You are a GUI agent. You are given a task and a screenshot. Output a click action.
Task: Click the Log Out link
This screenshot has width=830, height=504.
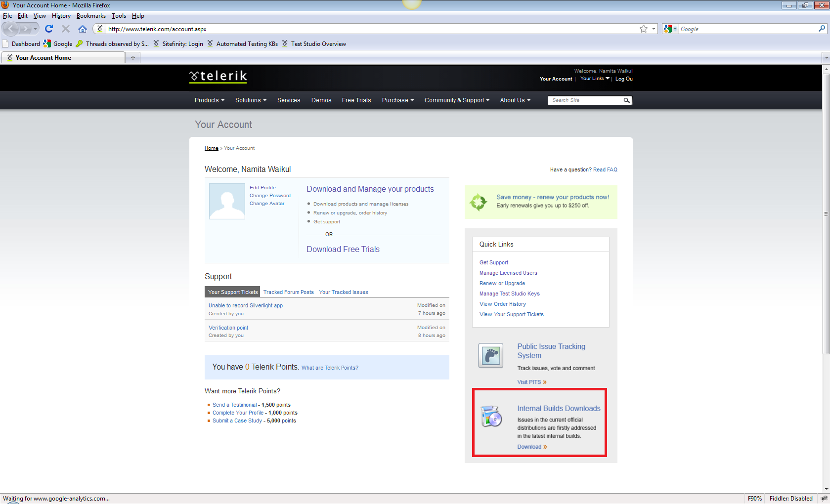pyautogui.click(x=624, y=79)
